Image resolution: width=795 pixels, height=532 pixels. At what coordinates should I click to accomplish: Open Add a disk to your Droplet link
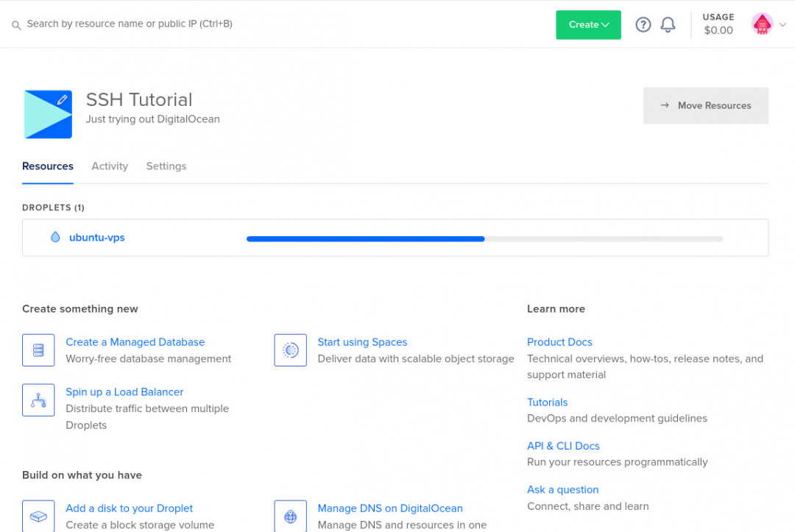click(x=130, y=508)
